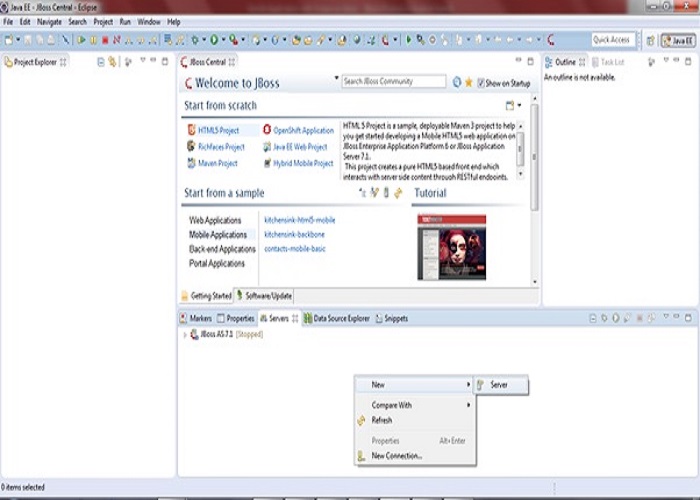700x500 pixels.
Task: Click the red JBoss icon left of Quick Access
Action: click(551, 40)
